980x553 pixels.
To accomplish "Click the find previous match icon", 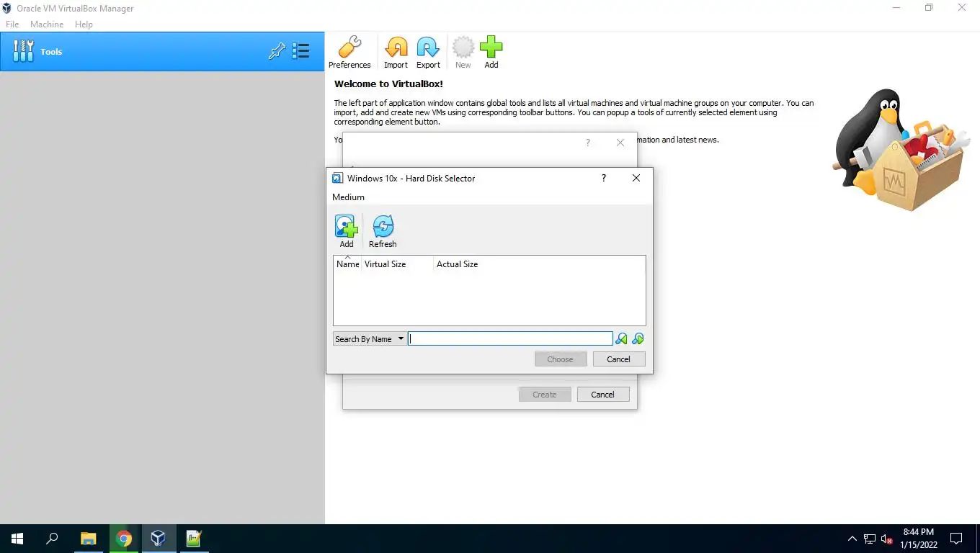I will (x=621, y=338).
